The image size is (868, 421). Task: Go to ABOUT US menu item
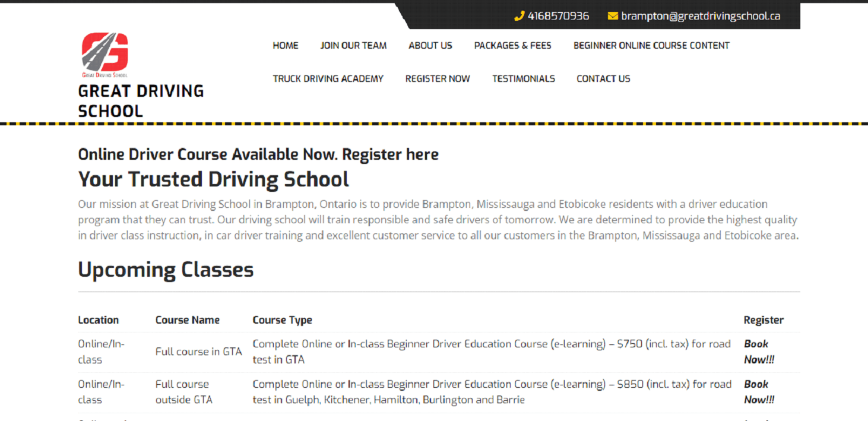430,45
